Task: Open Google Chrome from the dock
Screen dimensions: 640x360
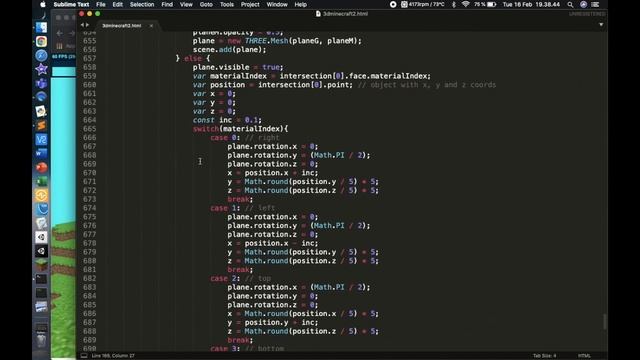Action: coord(41,42)
